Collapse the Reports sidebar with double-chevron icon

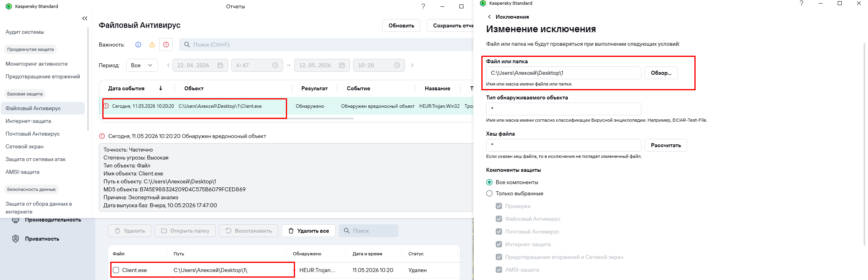(x=85, y=18)
